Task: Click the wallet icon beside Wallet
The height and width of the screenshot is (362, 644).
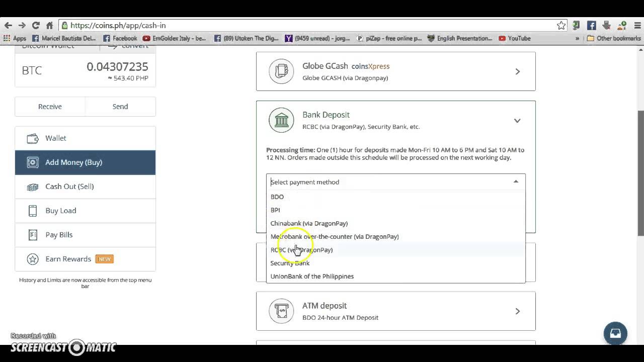Action: pyautogui.click(x=33, y=138)
